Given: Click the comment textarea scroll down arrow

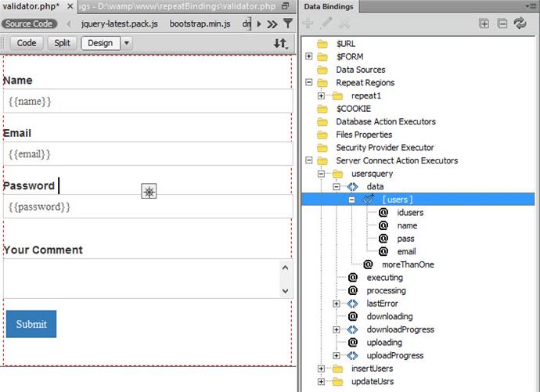Looking at the screenshot, I should coord(285,291).
